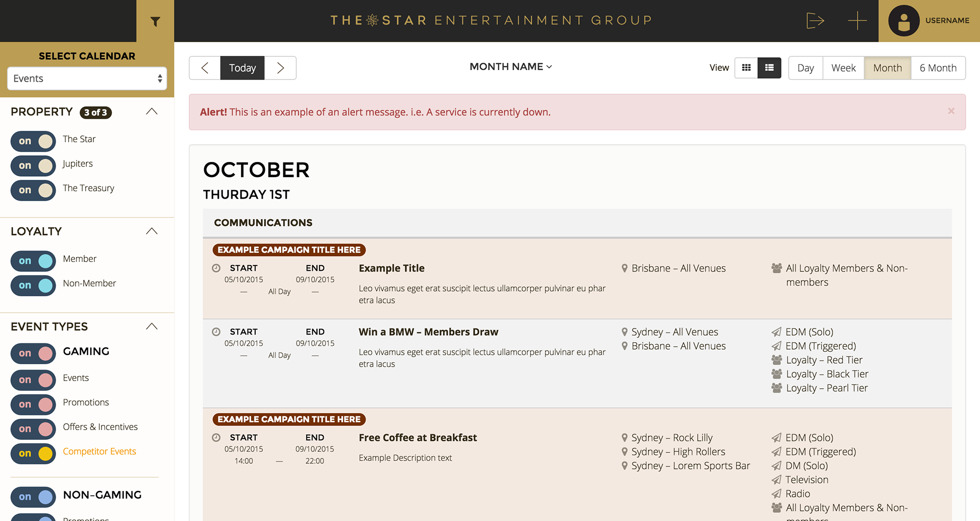Click the plus add icon in header

[x=857, y=21]
